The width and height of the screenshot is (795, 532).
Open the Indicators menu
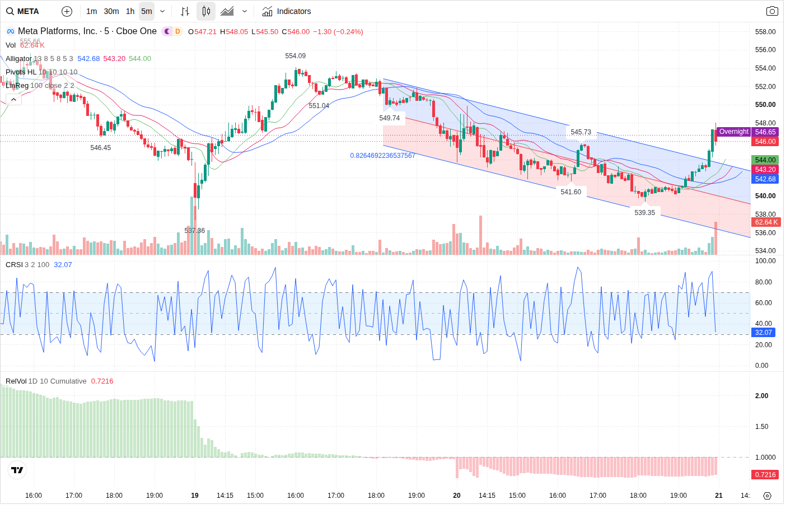coord(287,11)
